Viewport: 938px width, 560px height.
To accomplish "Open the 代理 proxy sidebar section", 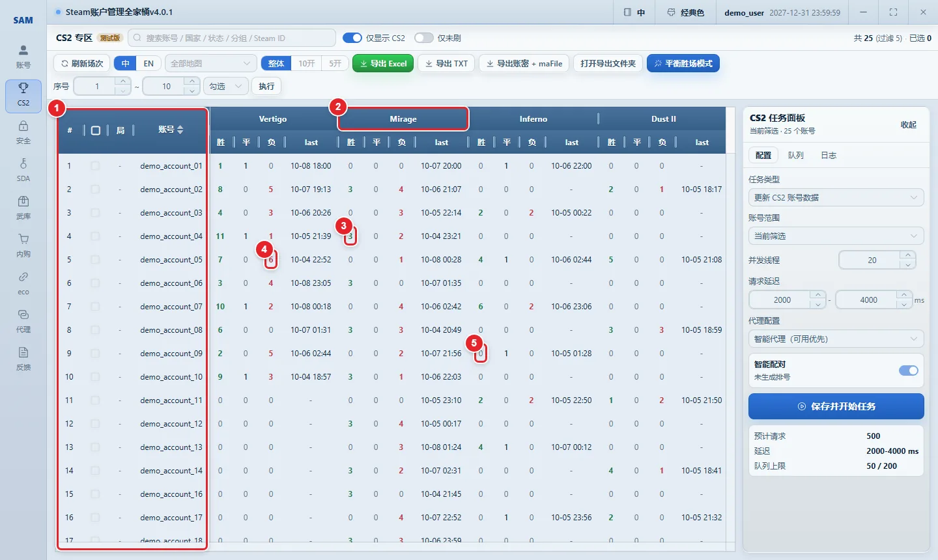I will (x=23, y=322).
